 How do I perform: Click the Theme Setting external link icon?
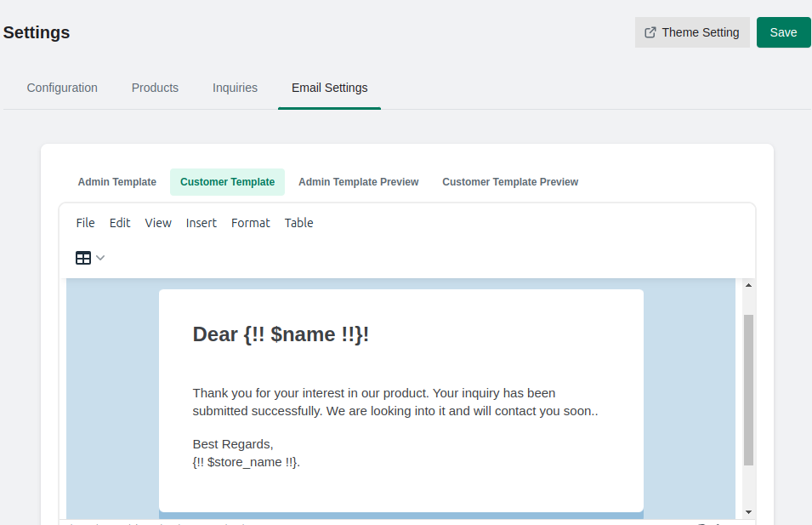tap(650, 32)
